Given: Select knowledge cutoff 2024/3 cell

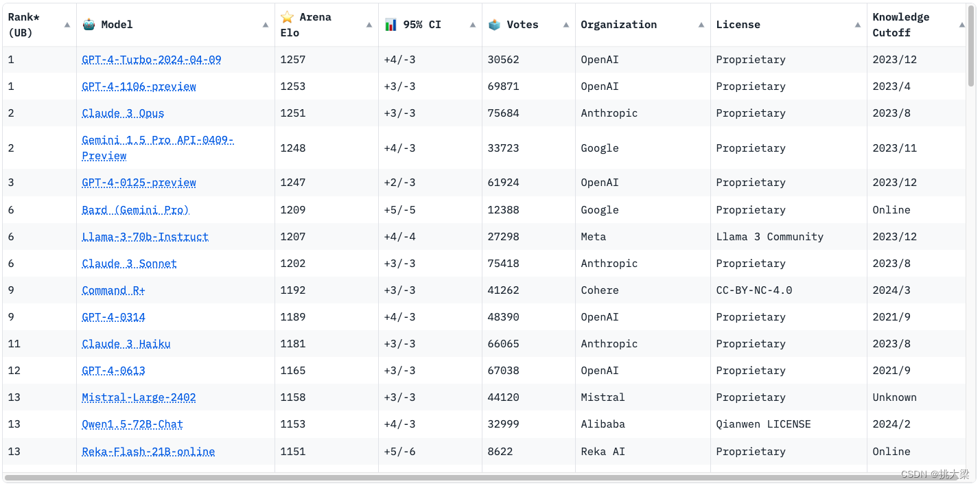Looking at the screenshot, I should 917,290.
